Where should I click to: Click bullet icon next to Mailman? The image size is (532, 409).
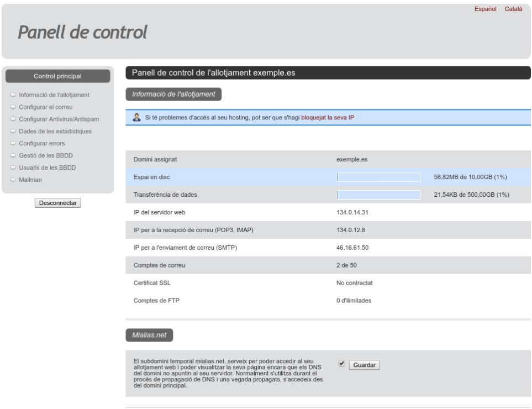click(13, 180)
